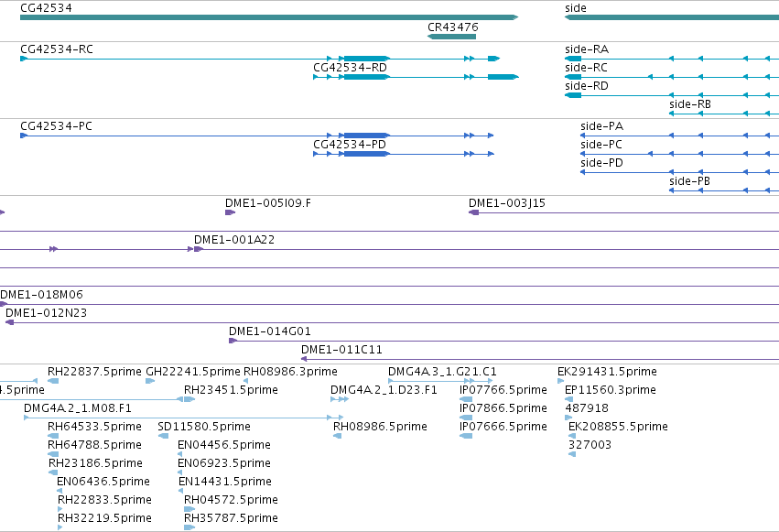The image size is (779, 532).
Task: Click the IP07866.5prime EST label
Action: [x=503, y=408]
